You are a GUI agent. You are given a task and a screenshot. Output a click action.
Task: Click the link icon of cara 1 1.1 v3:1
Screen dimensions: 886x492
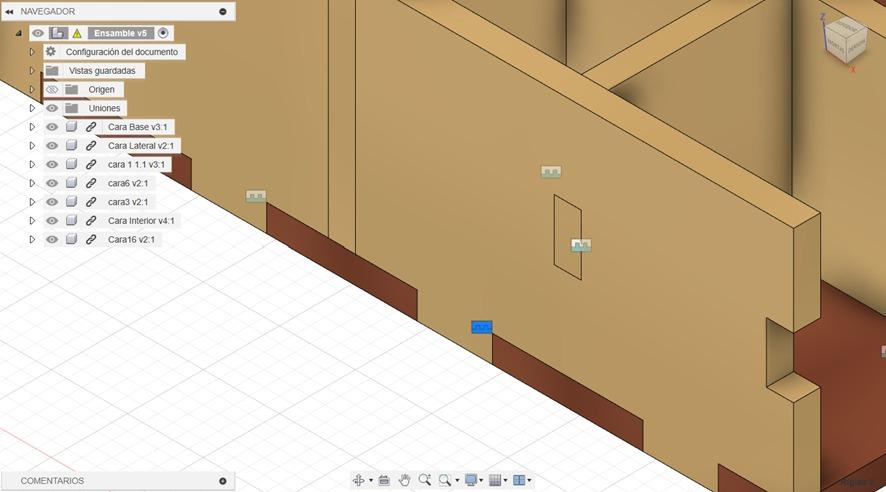coord(90,164)
